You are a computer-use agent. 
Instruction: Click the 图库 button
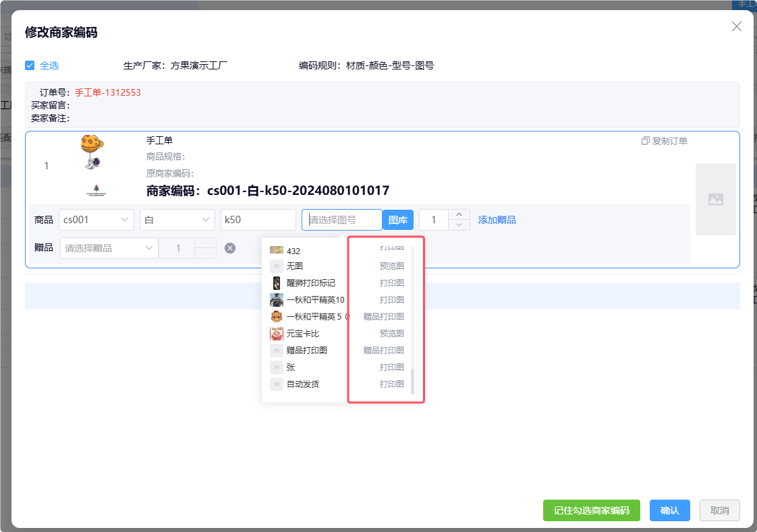click(398, 220)
